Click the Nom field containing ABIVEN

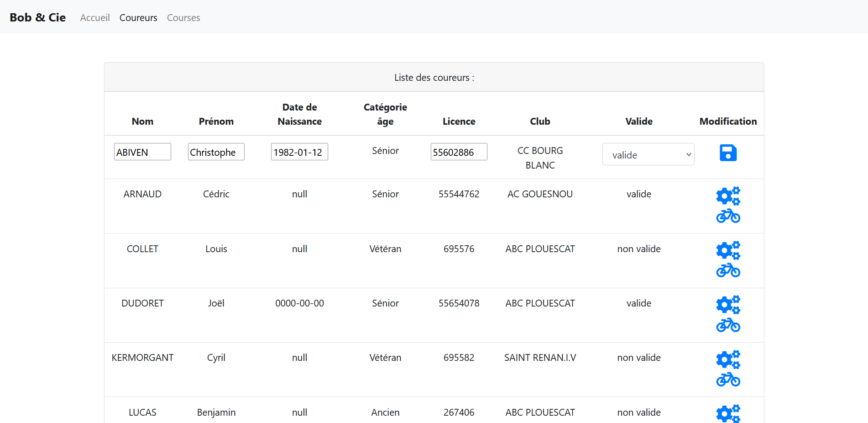coord(142,152)
